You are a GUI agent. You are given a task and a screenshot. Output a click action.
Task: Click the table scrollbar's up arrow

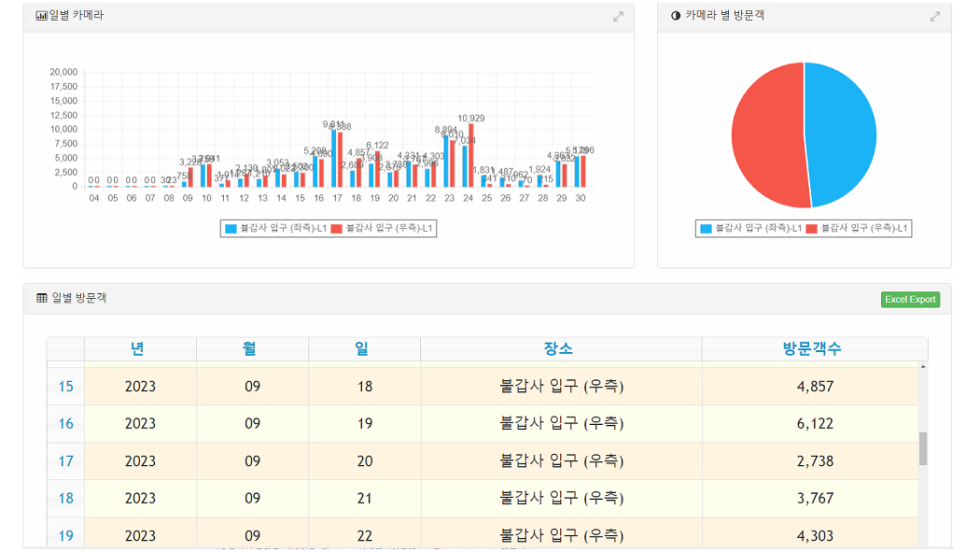923,367
